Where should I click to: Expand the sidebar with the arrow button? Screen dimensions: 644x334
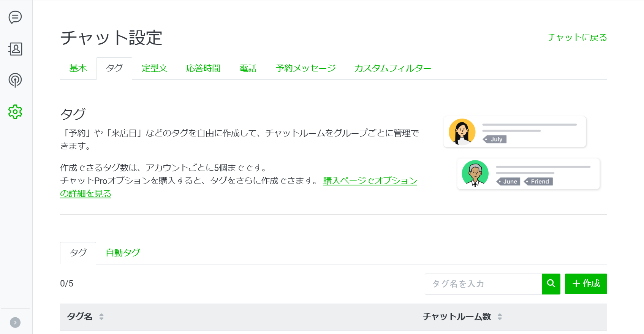pos(15,323)
